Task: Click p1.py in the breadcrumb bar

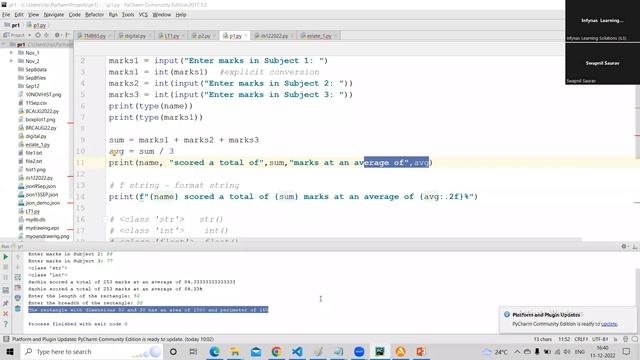Action: [37, 25]
